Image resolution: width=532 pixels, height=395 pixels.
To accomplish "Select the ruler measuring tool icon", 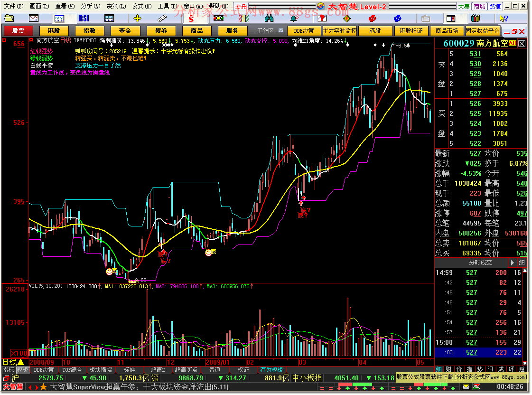I will point(162,18).
